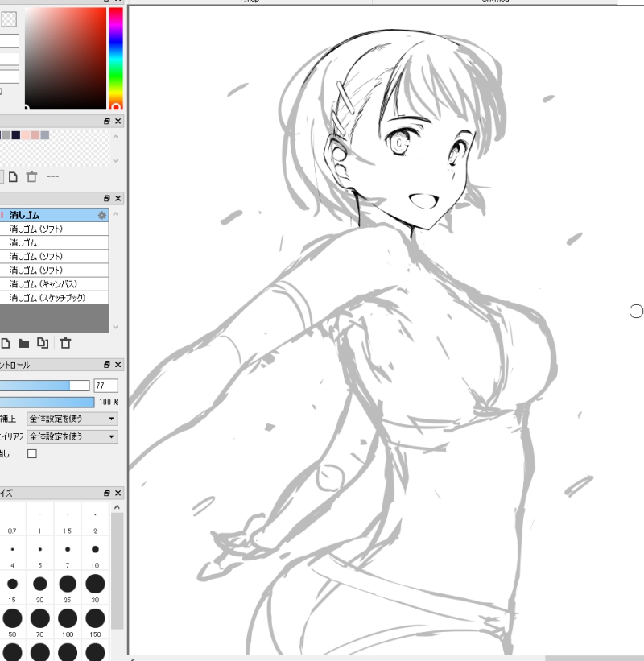Toggle the checkbox under the アンチエイリアス dropdown

coord(32,453)
